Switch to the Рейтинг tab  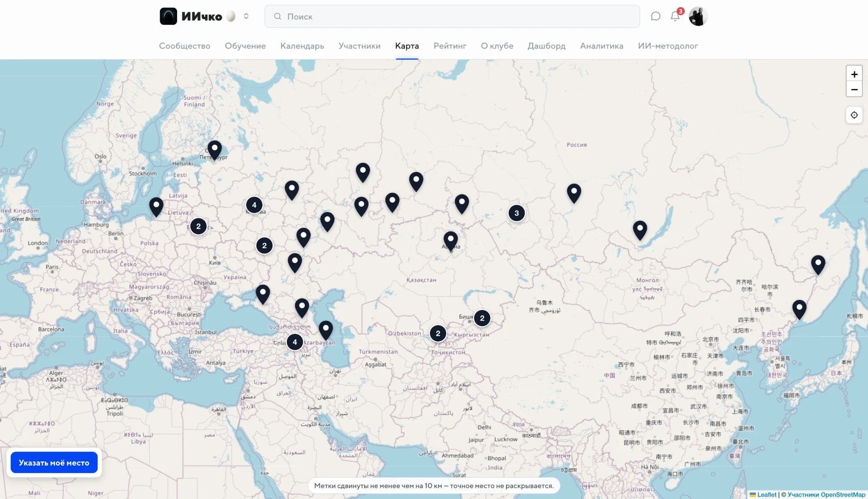click(450, 46)
